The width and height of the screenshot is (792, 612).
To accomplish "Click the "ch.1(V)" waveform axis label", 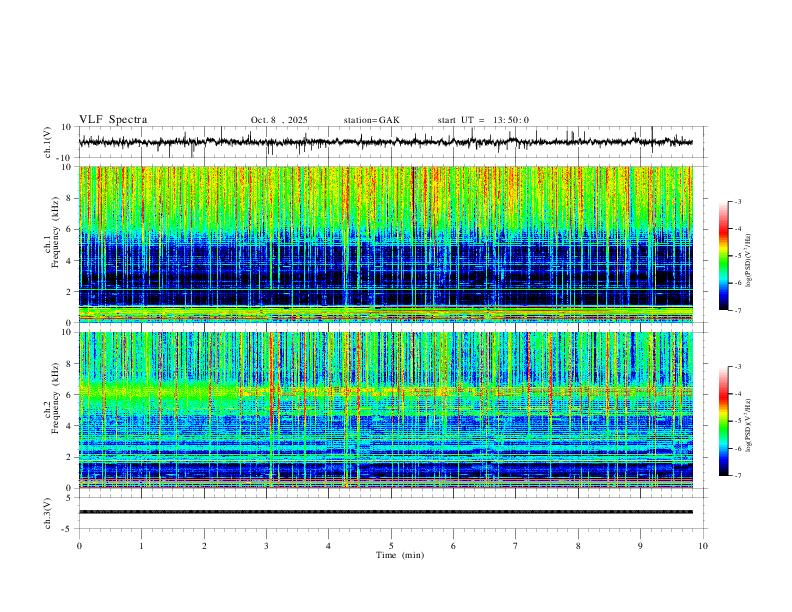I will tap(48, 142).
